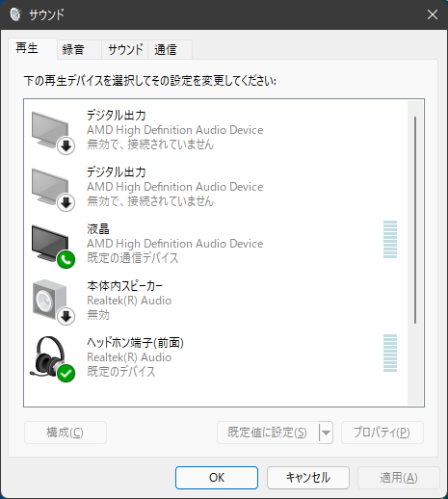This screenshot has width=448, height=499.
Task: Click the 既定の通信デバイス status text
Action: click(133, 258)
